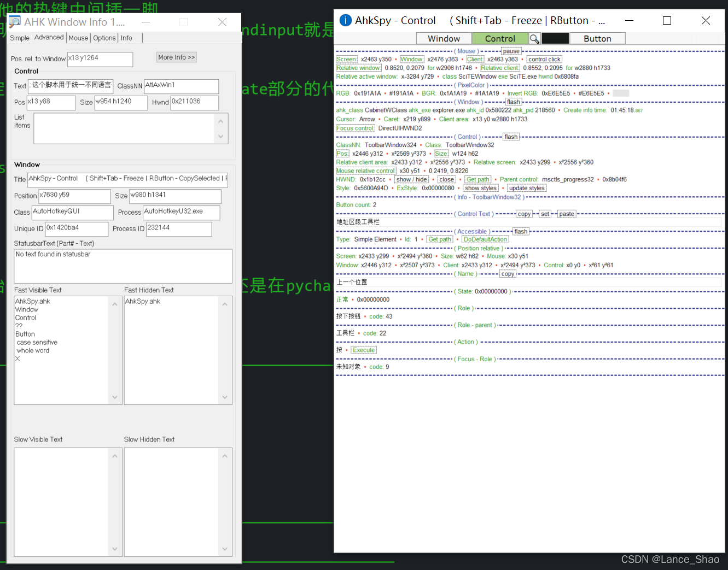This screenshot has width=728, height=570.
Task: Click the Size: button in Control section
Action: [441, 154]
